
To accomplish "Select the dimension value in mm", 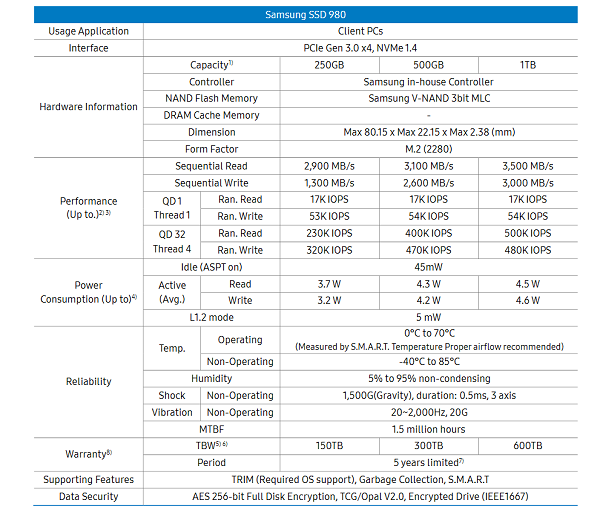I will (429, 132).
